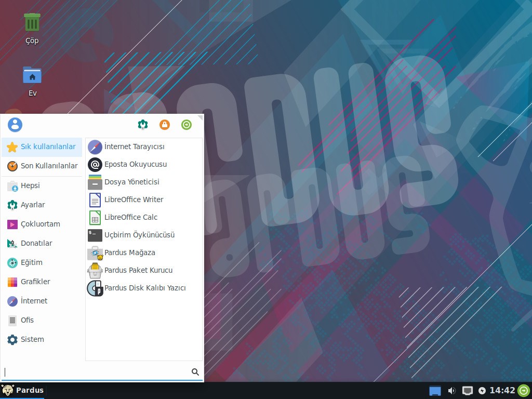Click the green log out icon in the menu header
Viewport: 532px width, 399px height.
click(x=187, y=125)
